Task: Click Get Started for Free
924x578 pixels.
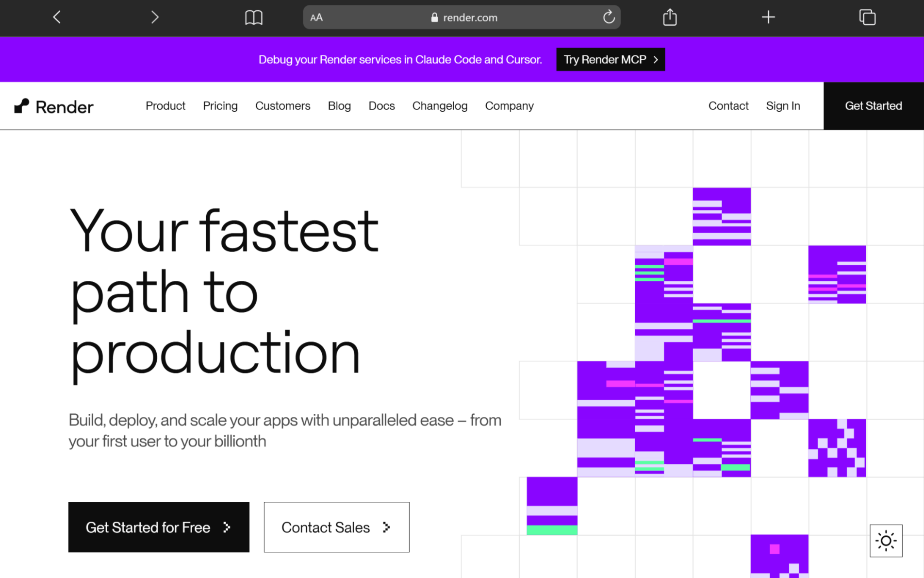Action: click(159, 527)
